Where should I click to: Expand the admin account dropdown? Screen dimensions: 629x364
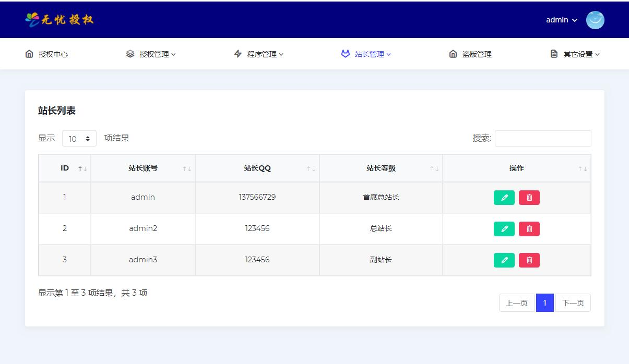point(560,20)
